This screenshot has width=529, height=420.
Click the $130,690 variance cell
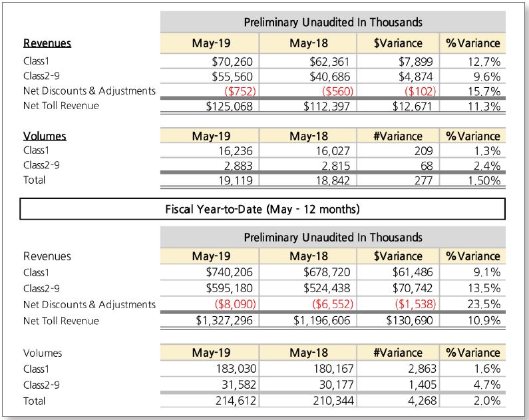point(410,320)
